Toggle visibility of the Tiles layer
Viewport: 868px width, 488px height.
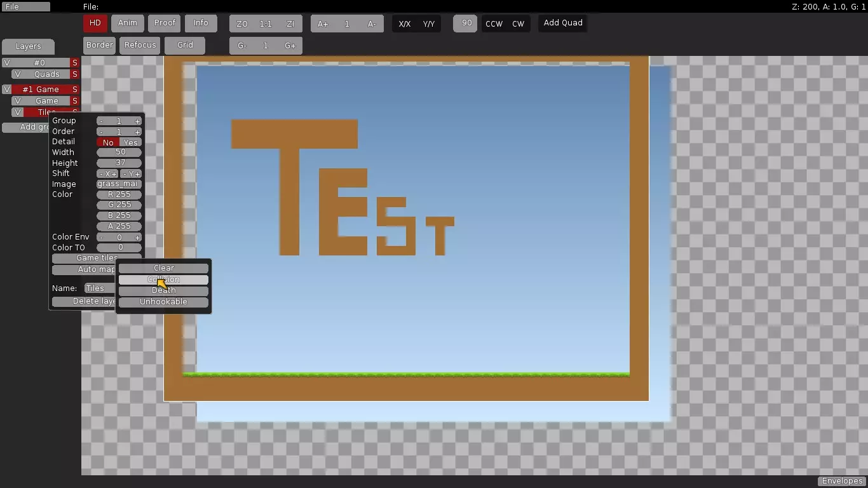(x=17, y=112)
